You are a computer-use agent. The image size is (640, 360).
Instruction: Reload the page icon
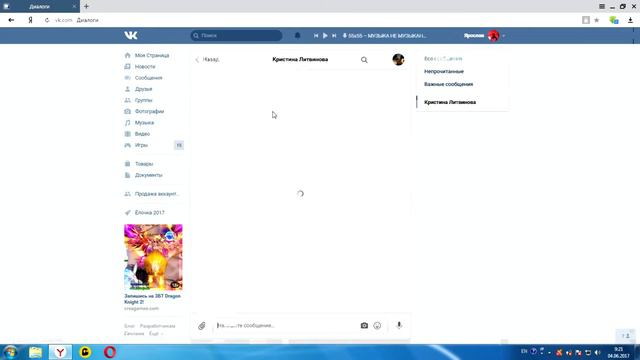pyautogui.click(x=47, y=20)
